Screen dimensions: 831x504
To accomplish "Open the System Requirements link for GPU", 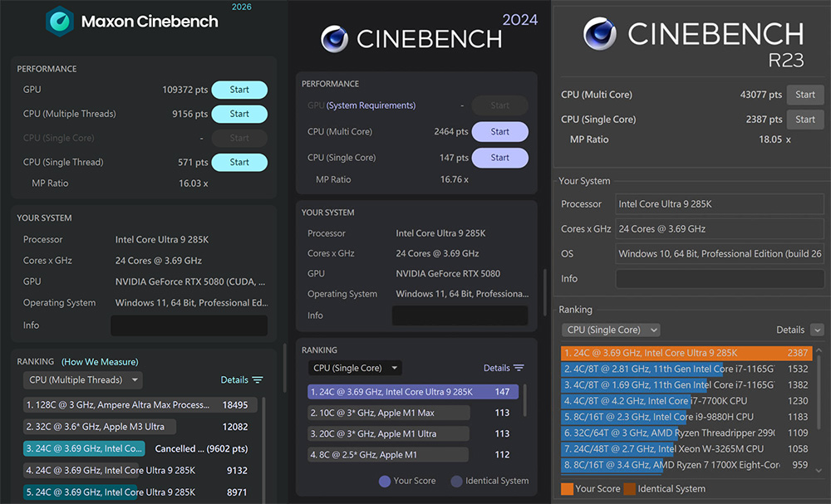I will (x=371, y=105).
